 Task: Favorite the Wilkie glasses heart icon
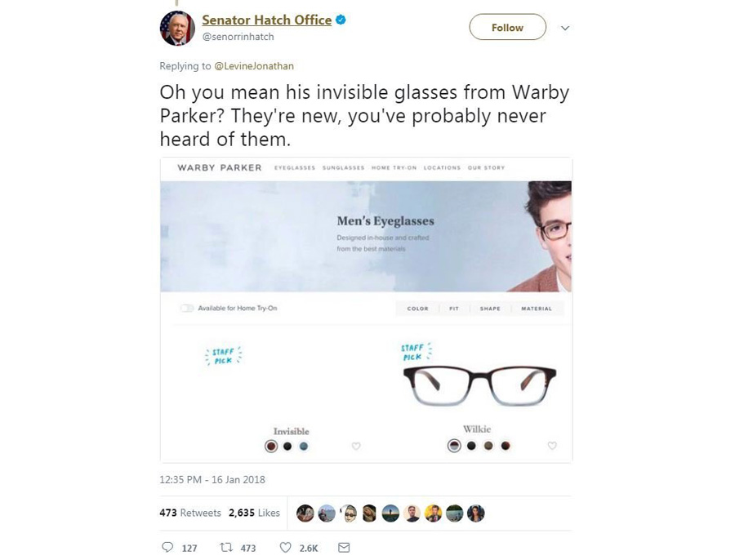pos(552,445)
